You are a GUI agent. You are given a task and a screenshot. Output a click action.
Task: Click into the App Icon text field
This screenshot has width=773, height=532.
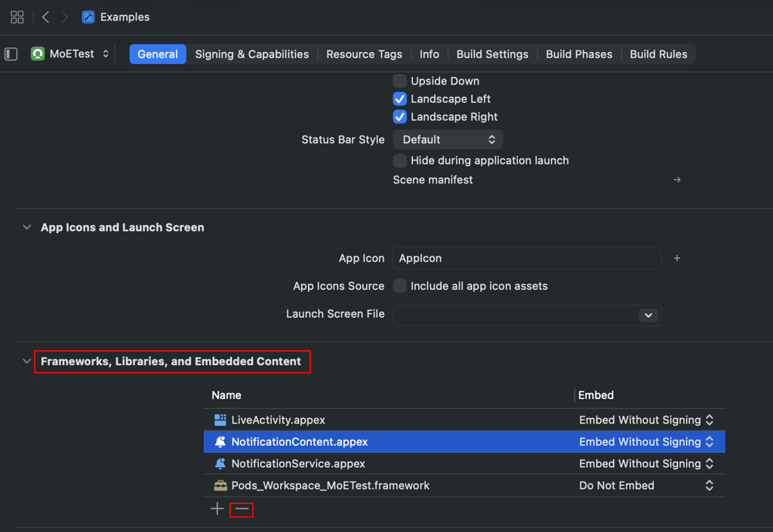pos(527,258)
